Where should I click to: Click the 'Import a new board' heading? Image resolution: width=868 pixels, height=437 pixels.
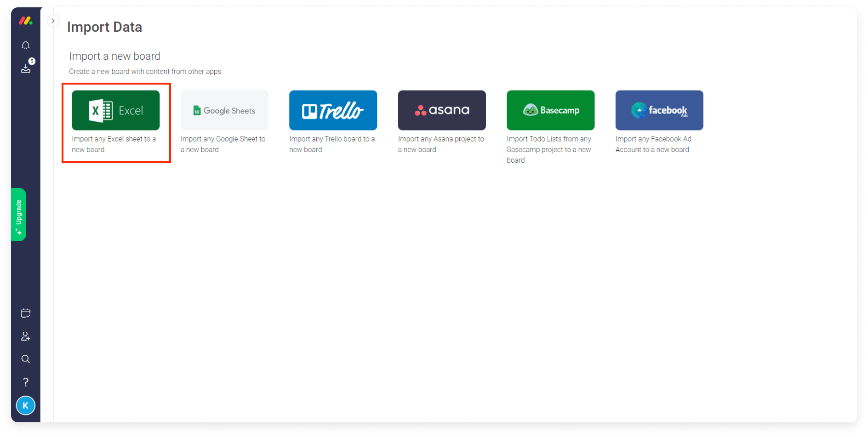click(115, 56)
